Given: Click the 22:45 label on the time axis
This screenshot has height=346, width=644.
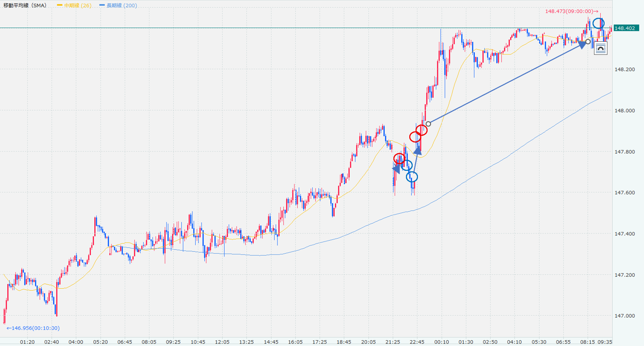Looking at the screenshot, I should pyautogui.click(x=417, y=342).
